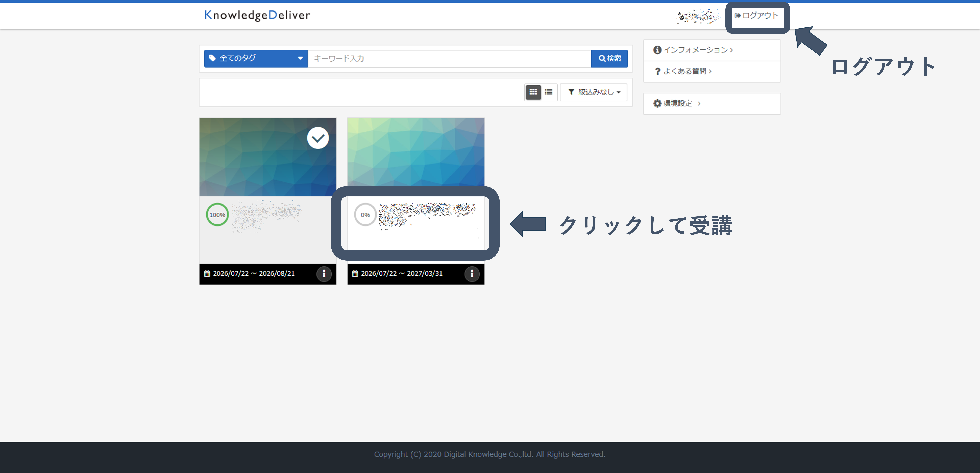Click the 100% course title card

[x=268, y=230]
